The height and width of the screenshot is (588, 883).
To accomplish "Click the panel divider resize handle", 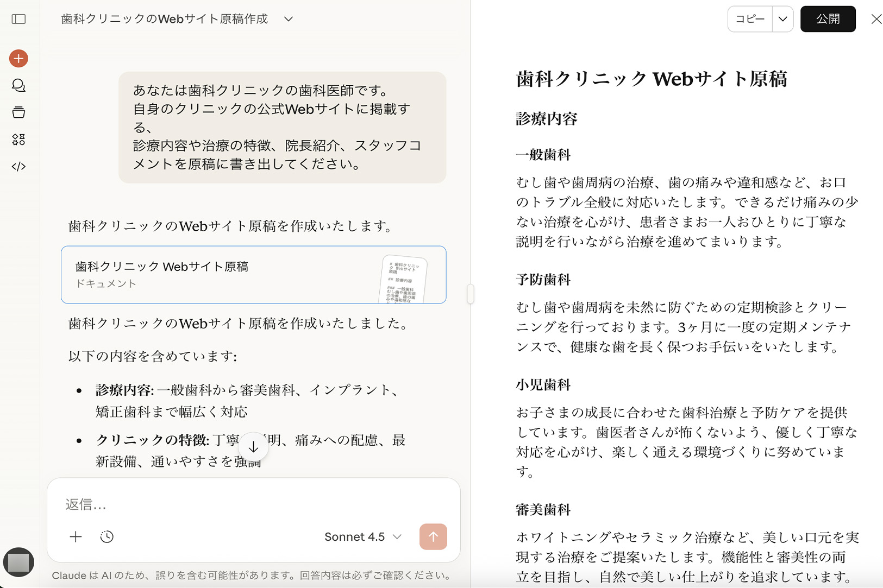I will (471, 294).
